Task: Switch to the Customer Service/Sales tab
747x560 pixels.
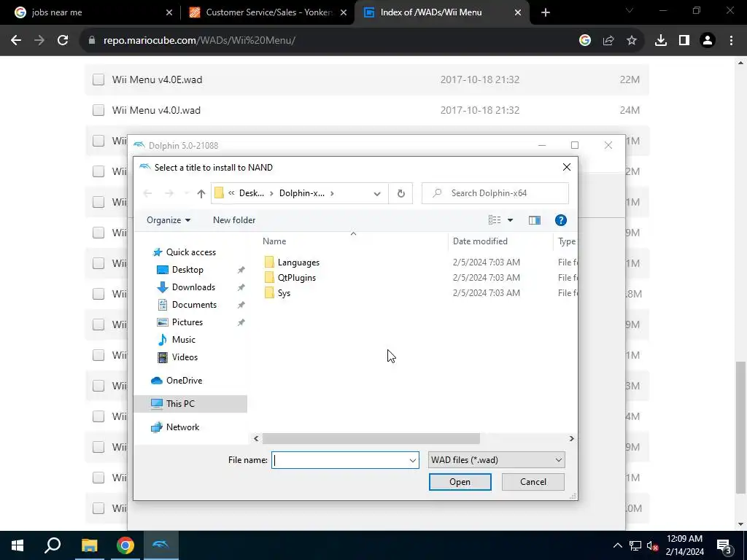Action: [267, 12]
